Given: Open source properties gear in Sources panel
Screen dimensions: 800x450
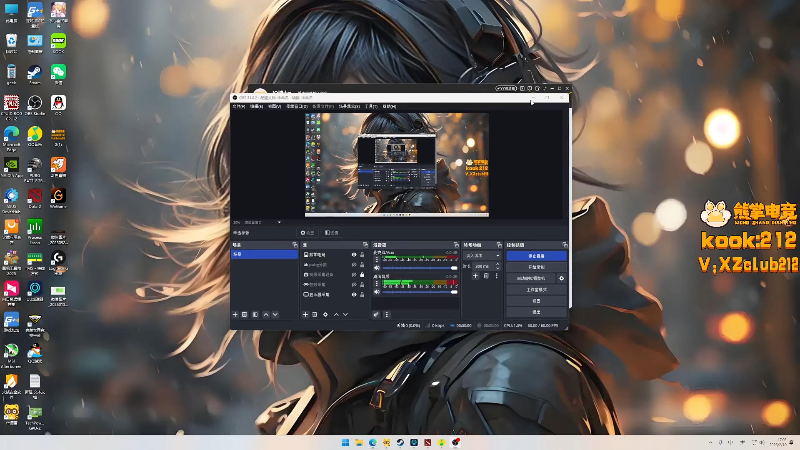Looking at the screenshot, I should pyautogui.click(x=326, y=315).
